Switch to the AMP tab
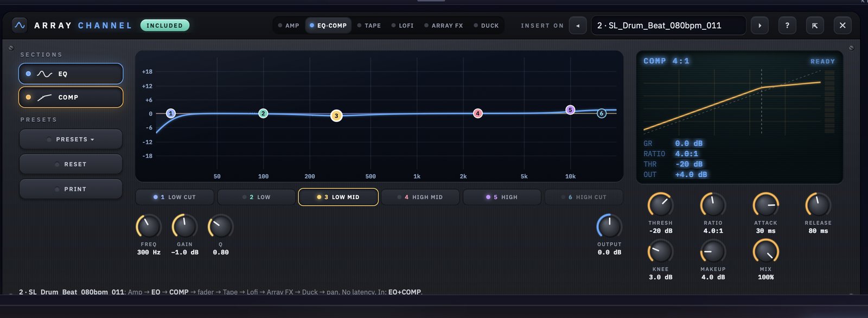The width and height of the screenshot is (868, 318). click(289, 26)
